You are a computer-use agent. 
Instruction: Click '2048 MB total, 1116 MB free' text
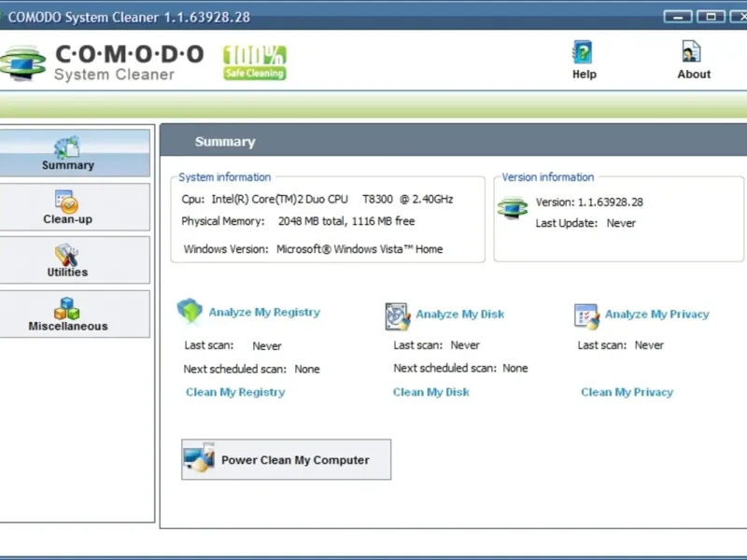[x=346, y=221]
